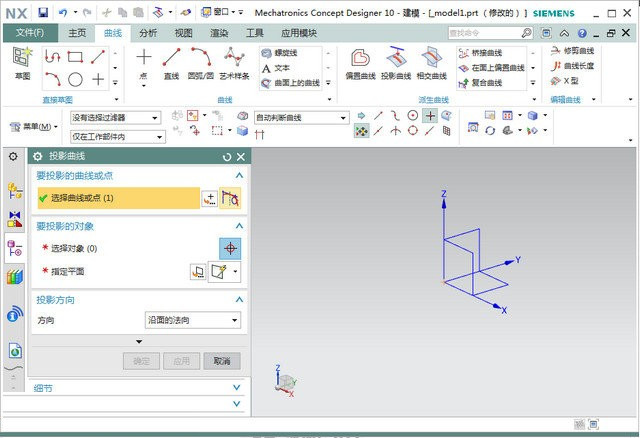The height and width of the screenshot is (438, 640).
Task: Open the point constructor beside curve selection
Action: pos(210,198)
